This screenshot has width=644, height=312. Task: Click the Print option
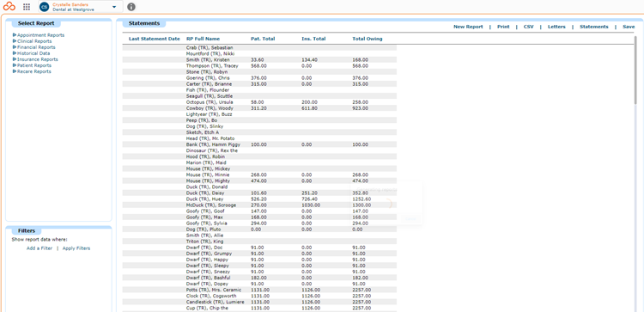click(x=503, y=27)
